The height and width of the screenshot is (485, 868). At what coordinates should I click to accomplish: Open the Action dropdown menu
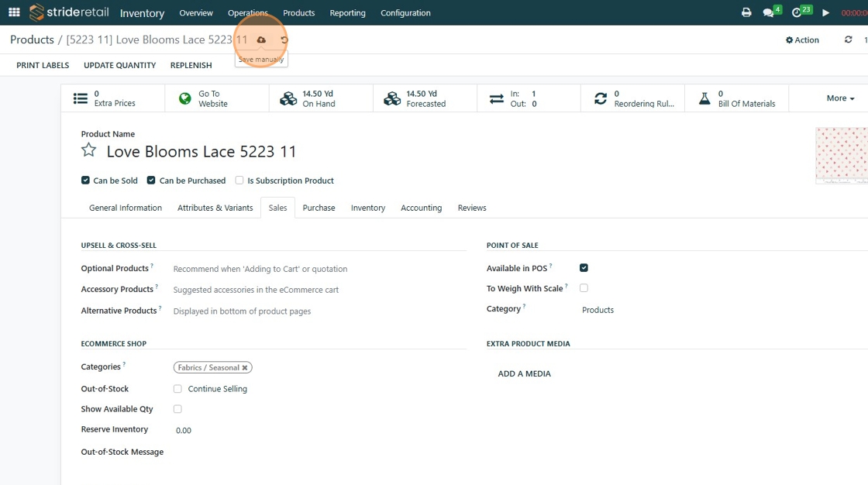click(x=802, y=40)
